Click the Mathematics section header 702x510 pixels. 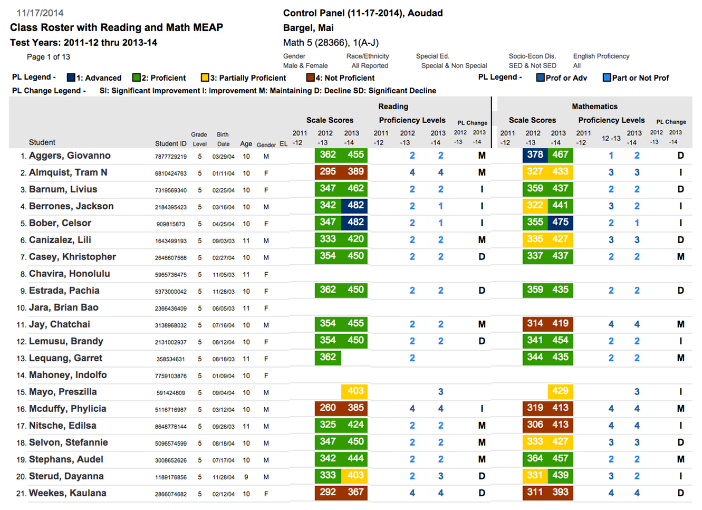pyautogui.click(x=595, y=107)
